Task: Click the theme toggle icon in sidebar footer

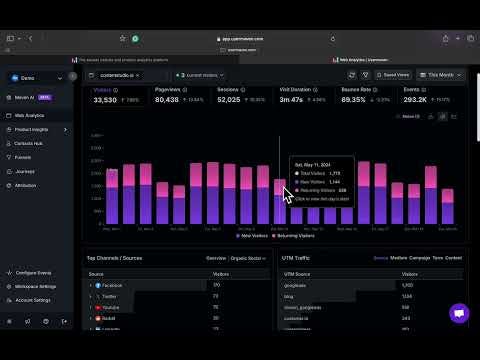Action: pos(9,321)
